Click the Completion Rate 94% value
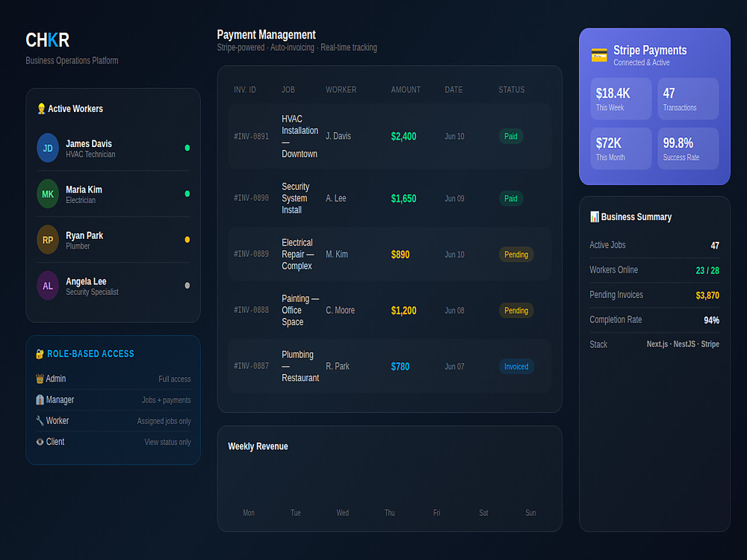Screen dimensions: 747x560 coord(711,320)
